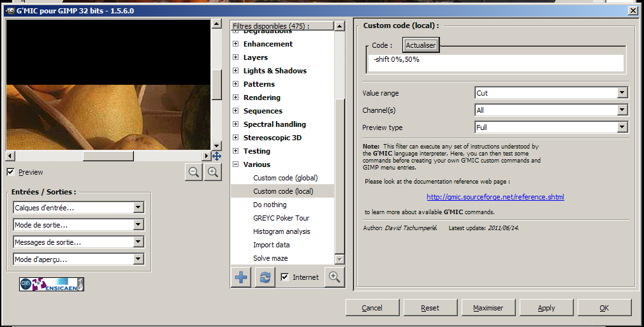Open the Preview type dropdown
Viewport: 644px width, 327px height.
551,127
